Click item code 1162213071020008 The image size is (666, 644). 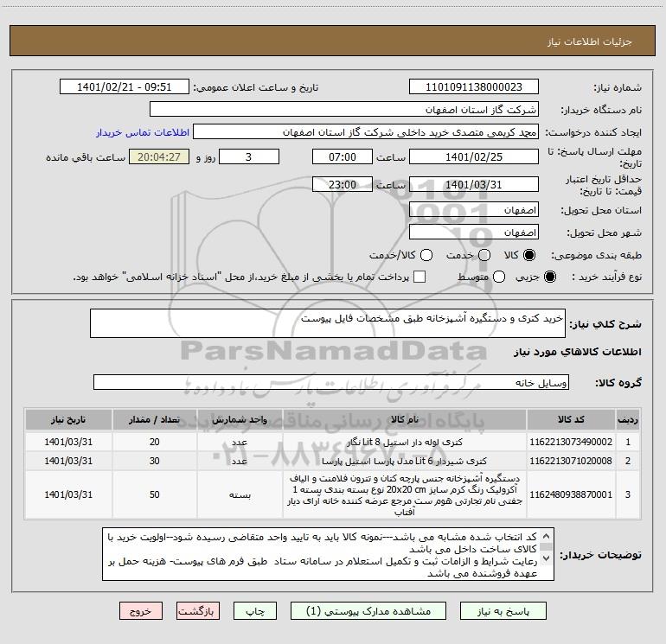(571, 461)
